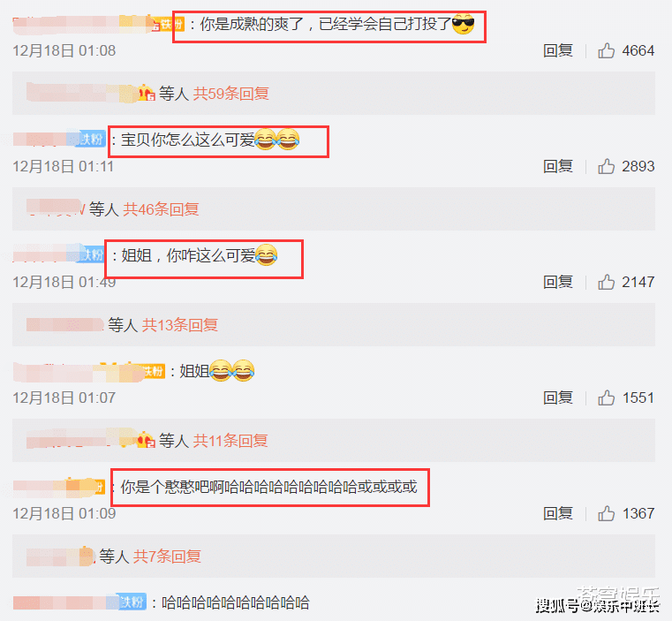Click the fan badge beside 共59条回复

point(146,93)
